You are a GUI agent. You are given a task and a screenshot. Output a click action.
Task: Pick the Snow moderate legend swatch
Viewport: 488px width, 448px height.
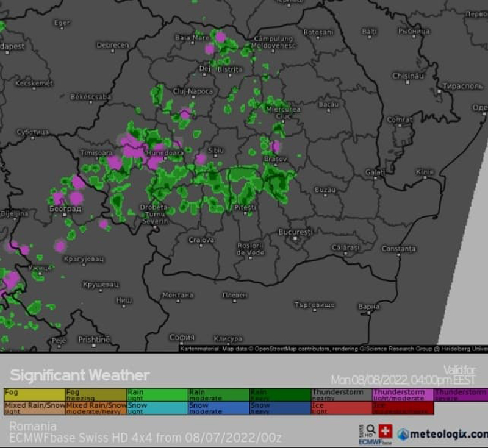pyautogui.click(x=218, y=408)
